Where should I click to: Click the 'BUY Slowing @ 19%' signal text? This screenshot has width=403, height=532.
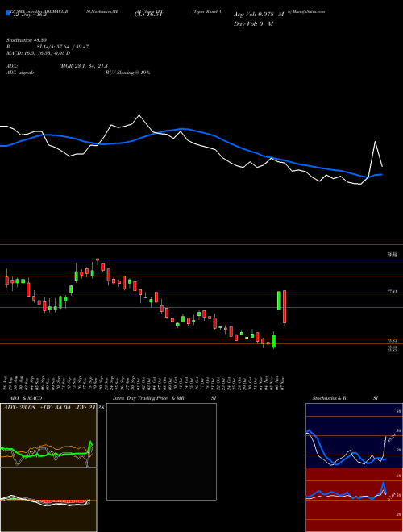[127, 73]
